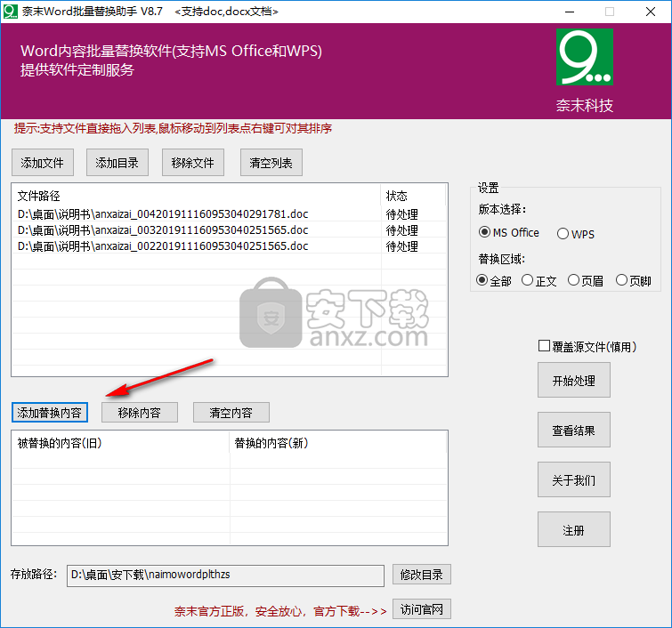Open 查看结果 to view results
This screenshot has height=628, width=672.
click(573, 431)
